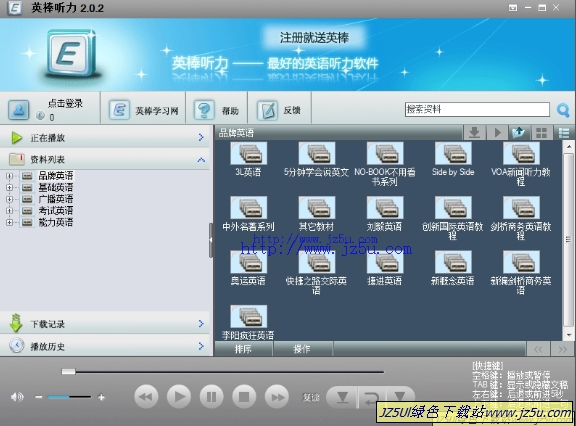Mute audio via the speaker icon

coord(17,397)
